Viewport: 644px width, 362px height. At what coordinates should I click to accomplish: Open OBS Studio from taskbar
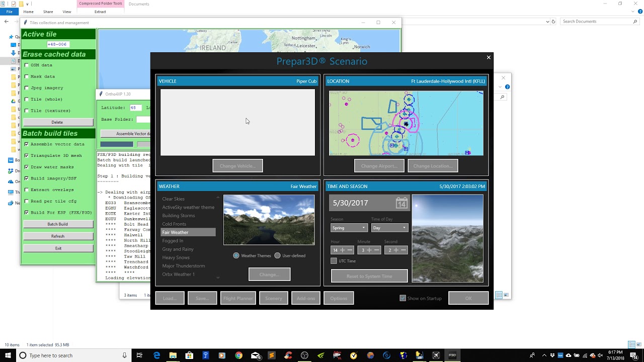pyautogui.click(x=304, y=355)
